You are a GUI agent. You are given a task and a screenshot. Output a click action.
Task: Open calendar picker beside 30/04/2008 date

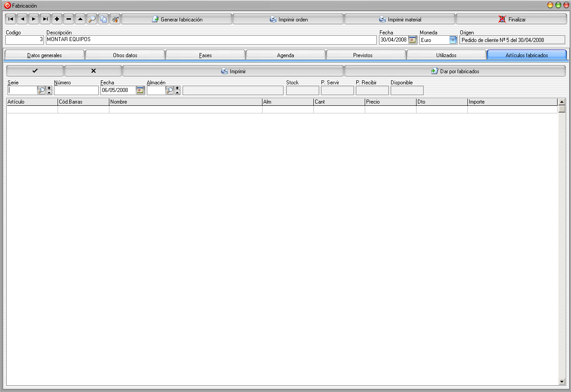point(413,40)
